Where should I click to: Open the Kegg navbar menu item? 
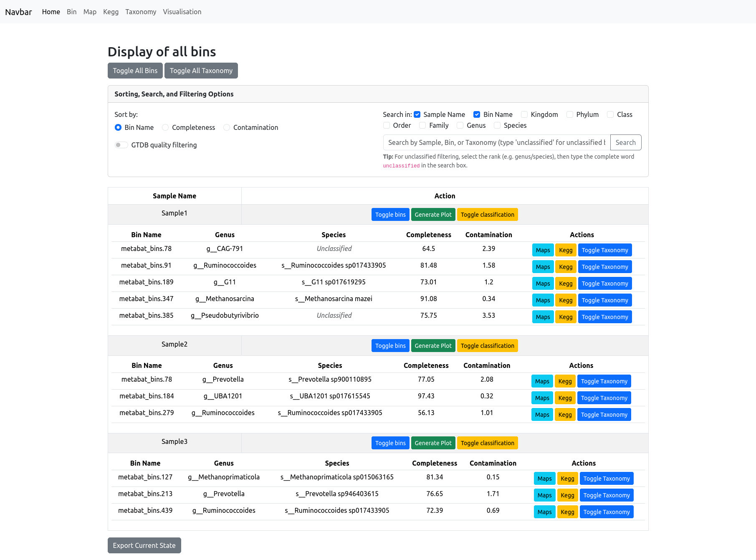(111, 12)
